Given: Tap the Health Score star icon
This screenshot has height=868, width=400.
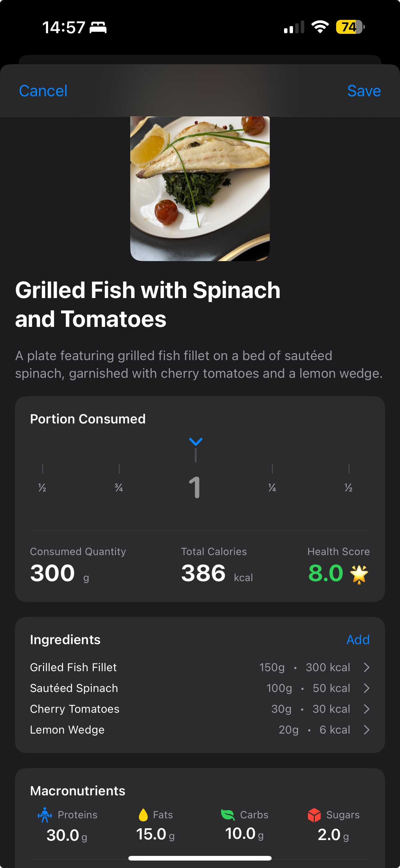Looking at the screenshot, I should (x=359, y=574).
